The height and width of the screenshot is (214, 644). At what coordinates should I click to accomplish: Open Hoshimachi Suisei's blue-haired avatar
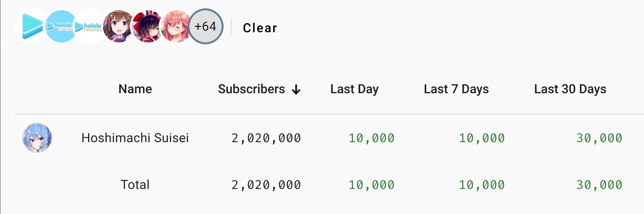(x=37, y=138)
